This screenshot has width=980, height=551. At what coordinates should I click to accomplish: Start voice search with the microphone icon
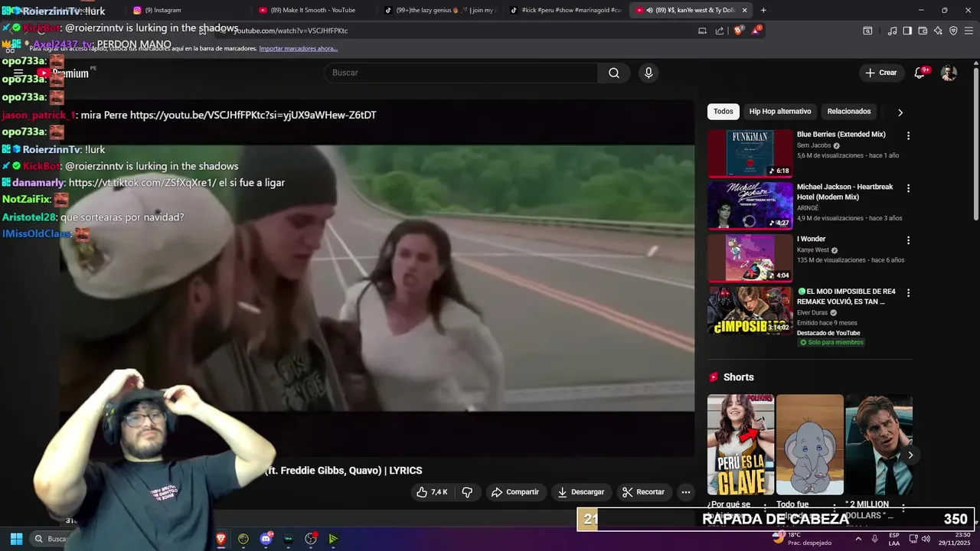(648, 73)
